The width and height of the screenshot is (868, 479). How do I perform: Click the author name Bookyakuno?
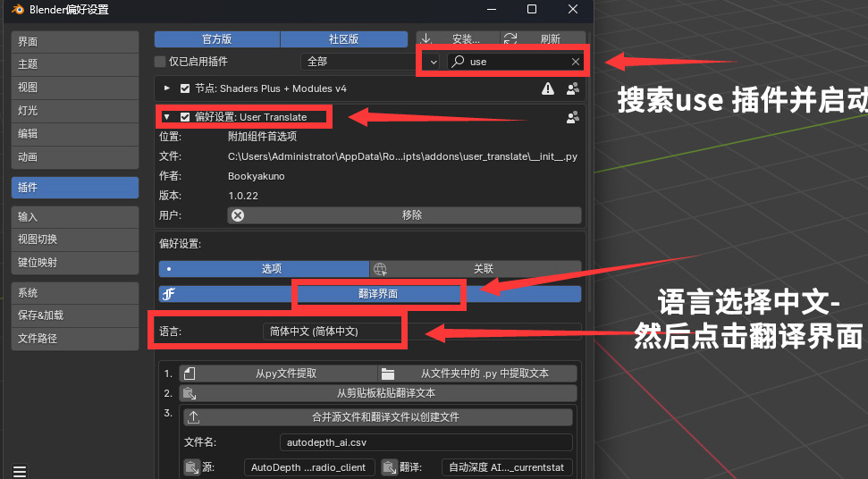[257, 176]
